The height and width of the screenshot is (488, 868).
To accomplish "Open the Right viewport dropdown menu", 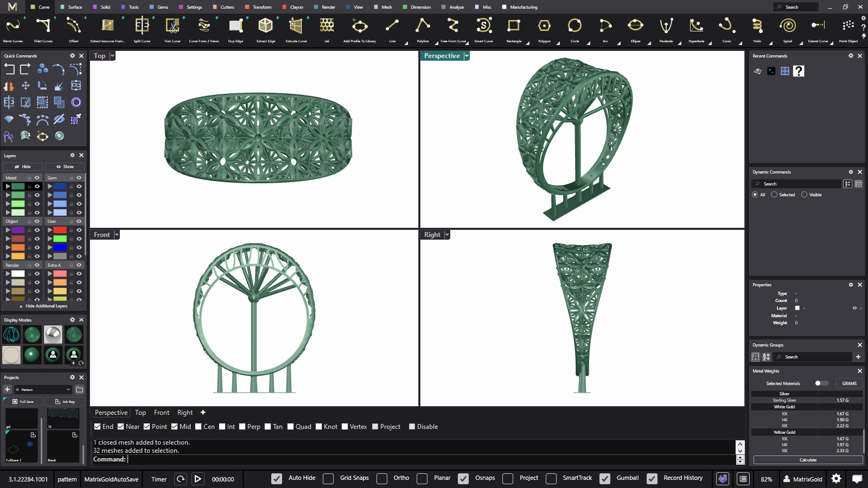I will coord(447,235).
